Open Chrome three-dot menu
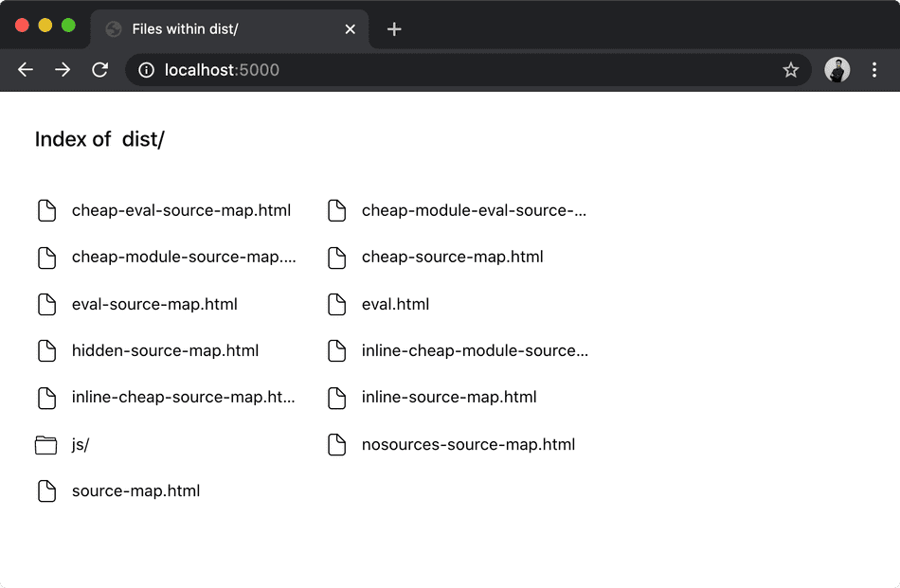 point(874,70)
